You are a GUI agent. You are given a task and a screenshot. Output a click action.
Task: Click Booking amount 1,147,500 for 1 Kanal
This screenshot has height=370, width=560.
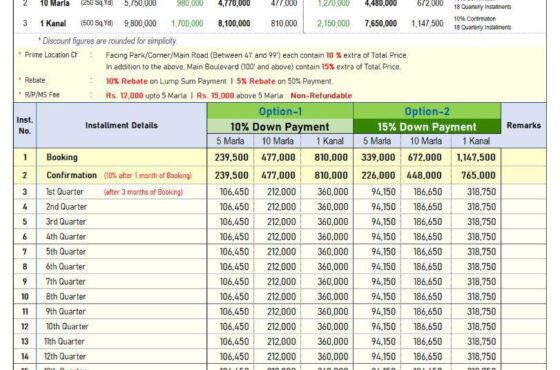[476, 158]
